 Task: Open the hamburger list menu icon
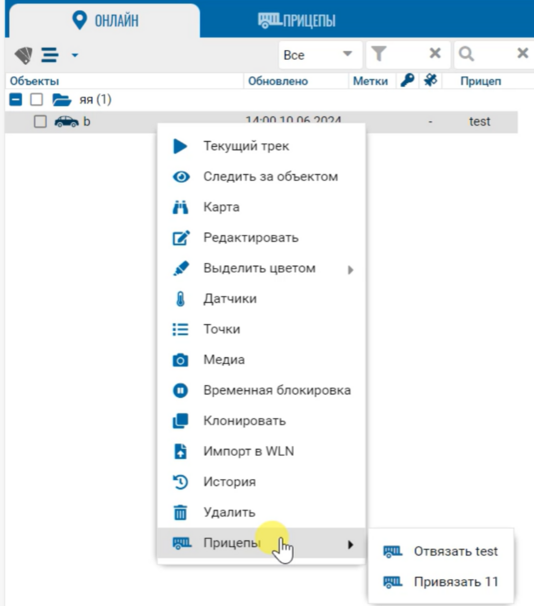pos(50,55)
